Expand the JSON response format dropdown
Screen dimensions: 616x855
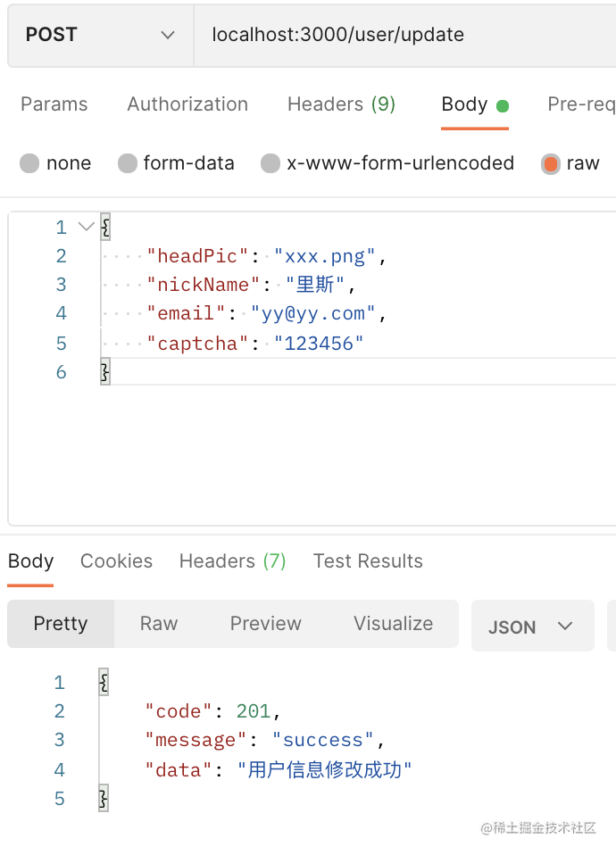(531, 627)
